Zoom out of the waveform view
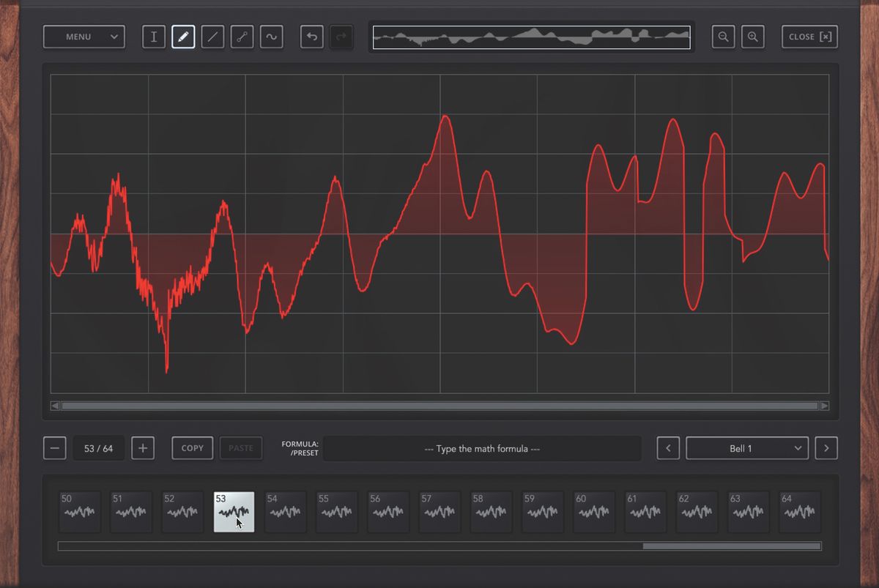 pos(723,37)
